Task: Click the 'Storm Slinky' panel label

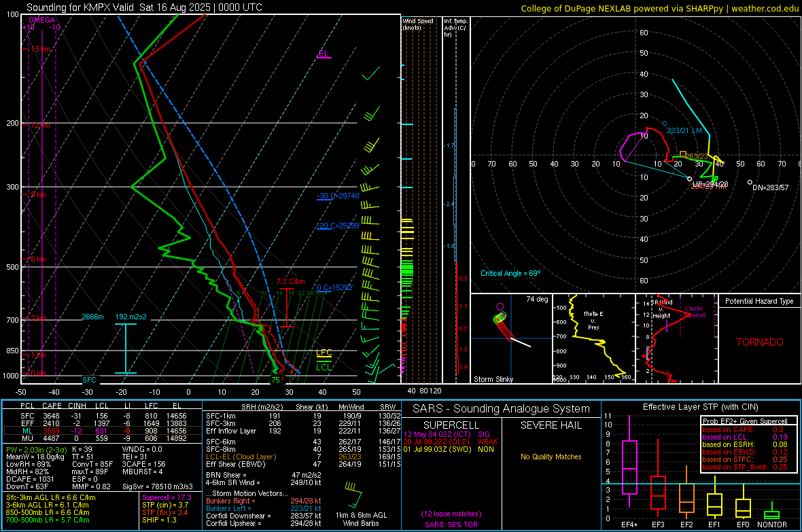Action: (x=493, y=379)
